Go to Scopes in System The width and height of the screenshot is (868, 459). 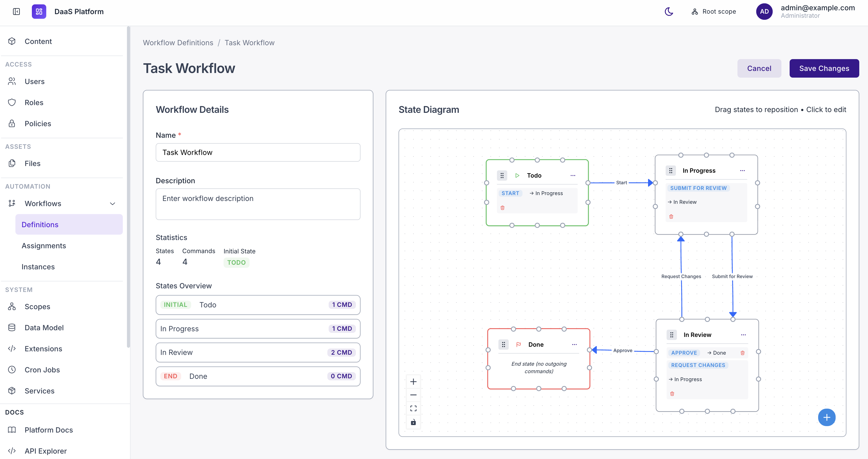62,306
